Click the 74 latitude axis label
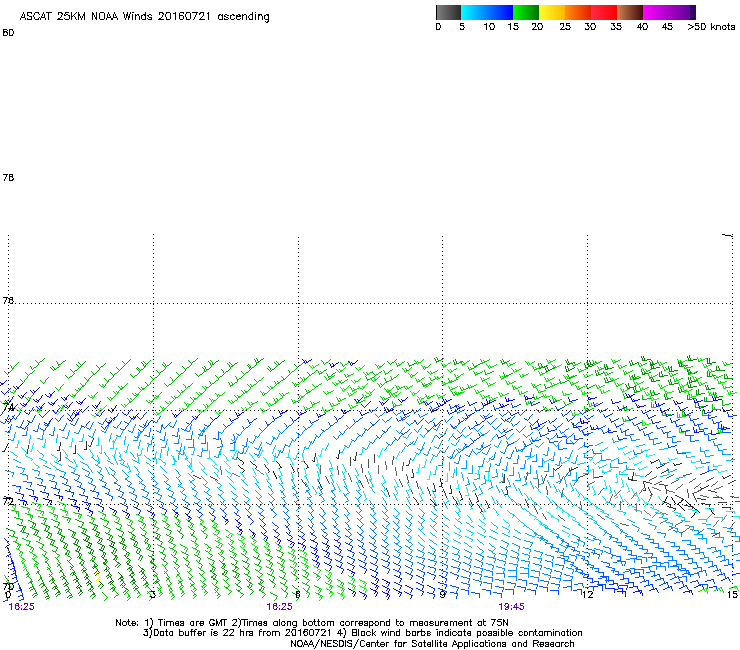The image size is (740, 650). (8, 407)
